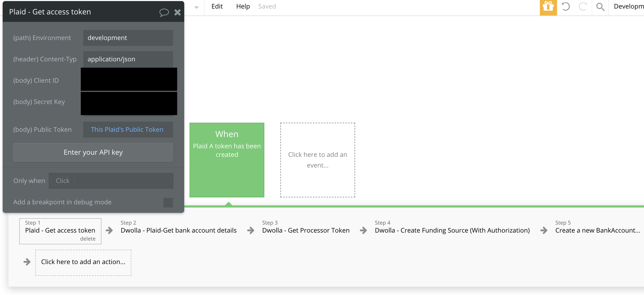
Task: Open the search magnifier icon
Action: (x=600, y=7)
